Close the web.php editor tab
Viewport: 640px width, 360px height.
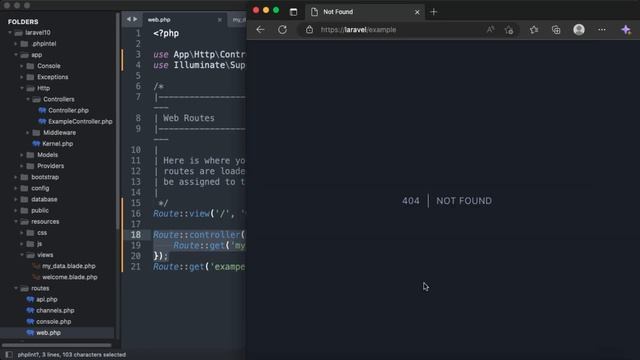tap(220, 20)
